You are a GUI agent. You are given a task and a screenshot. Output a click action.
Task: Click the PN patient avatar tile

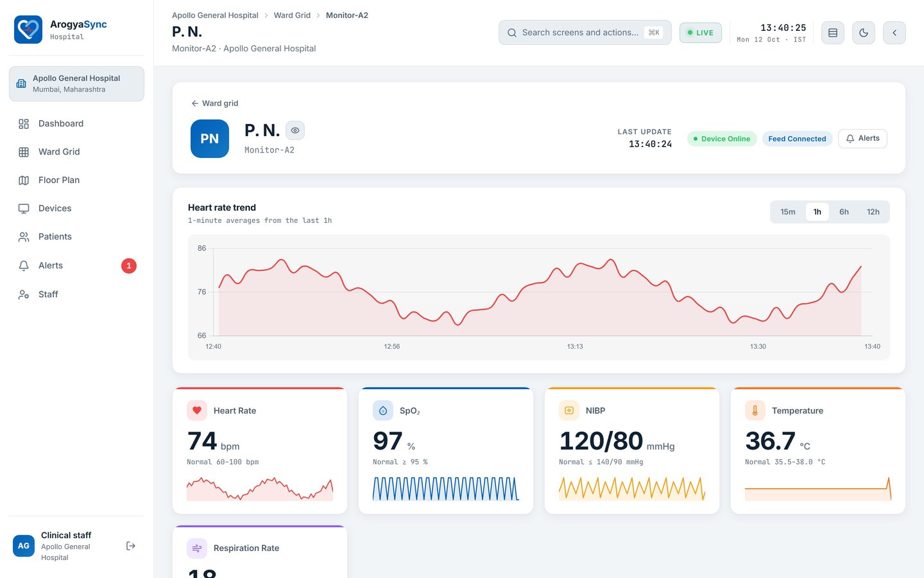tap(210, 139)
